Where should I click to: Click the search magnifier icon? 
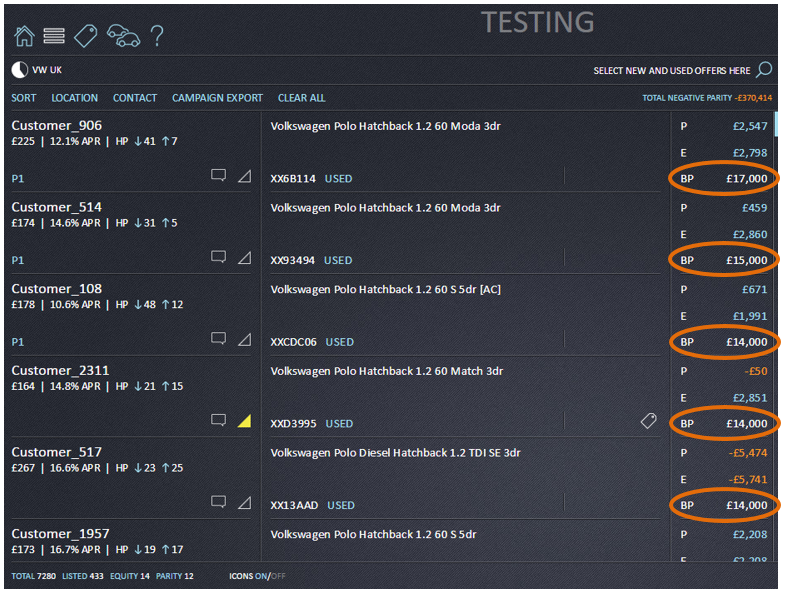click(x=764, y=70)
